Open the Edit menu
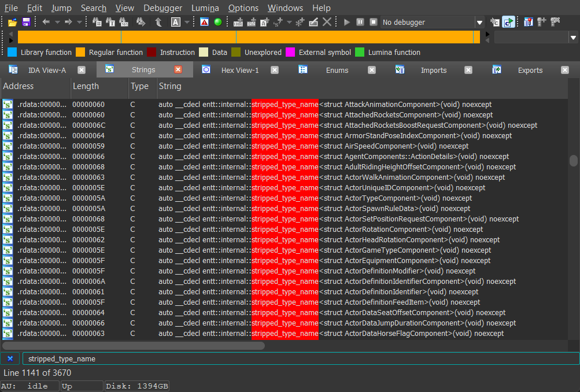 click(x=34, y=8)
